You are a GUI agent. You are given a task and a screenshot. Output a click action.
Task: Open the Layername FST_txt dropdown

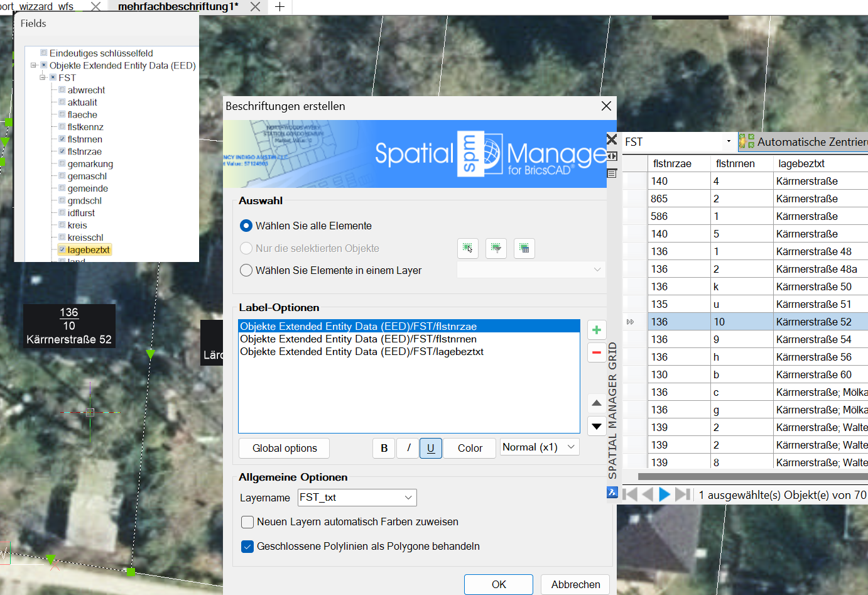click(x=408, y=498)
